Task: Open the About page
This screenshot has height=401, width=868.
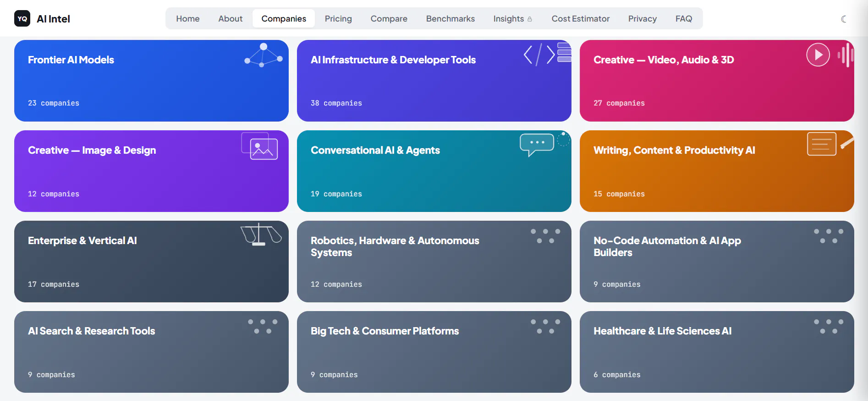Action: pyautogui.click(x=230, y=19)
